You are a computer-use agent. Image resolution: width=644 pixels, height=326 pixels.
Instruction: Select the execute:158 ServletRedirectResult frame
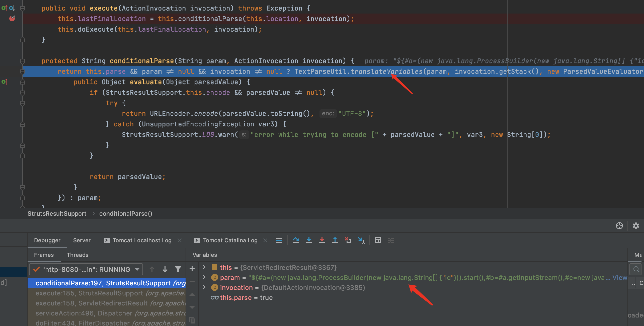107,303
